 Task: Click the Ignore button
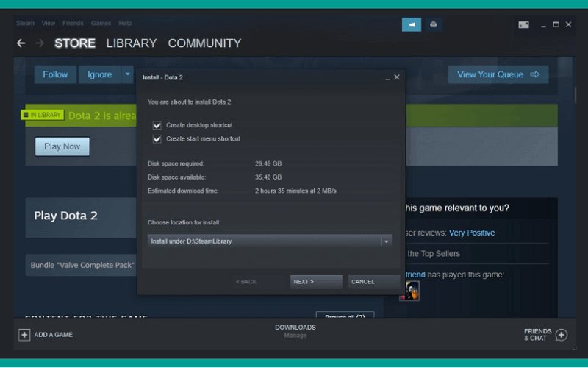pos(99,74)
